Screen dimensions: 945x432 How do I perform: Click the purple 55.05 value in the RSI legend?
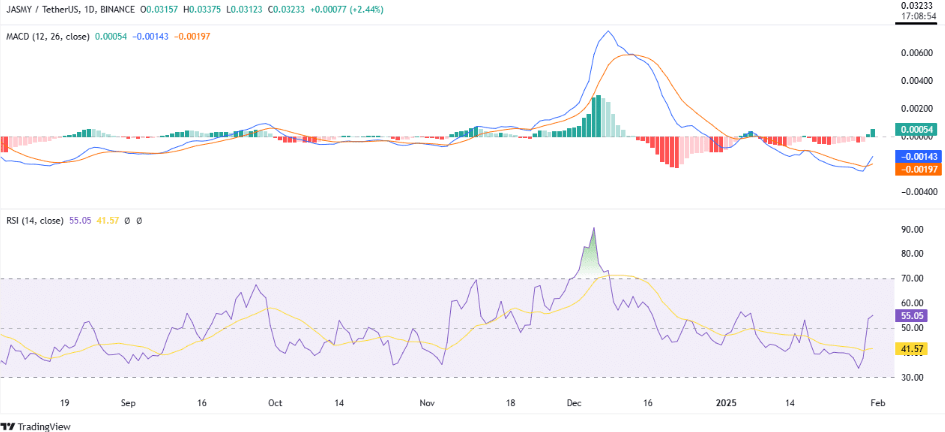click(x=80, y=221)
